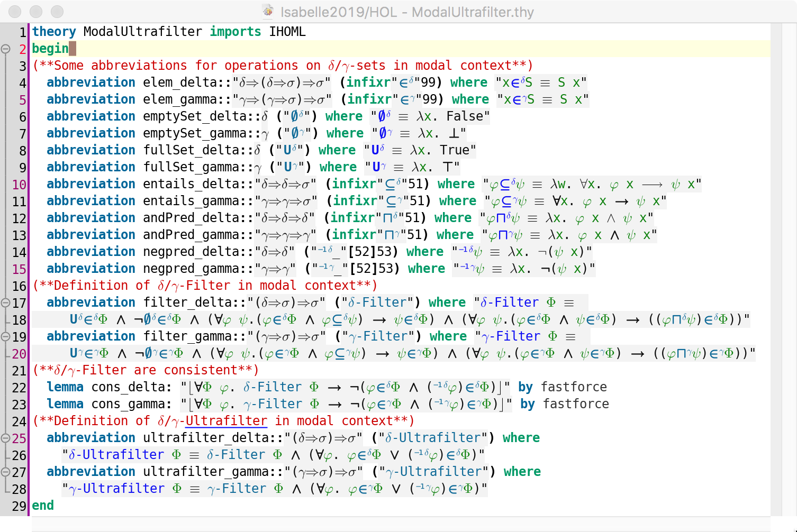This screenshot has height=532, width=797.
Task: Minimize the Isabelle window
Action: (x=36, y=12)
